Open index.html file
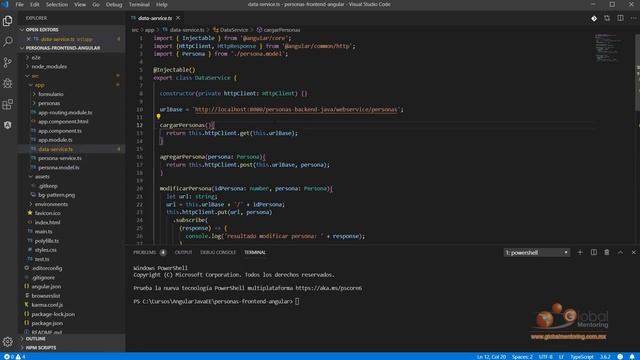This screenshot has width=640, height=360. pyautogui.click(x=47, y=222)
